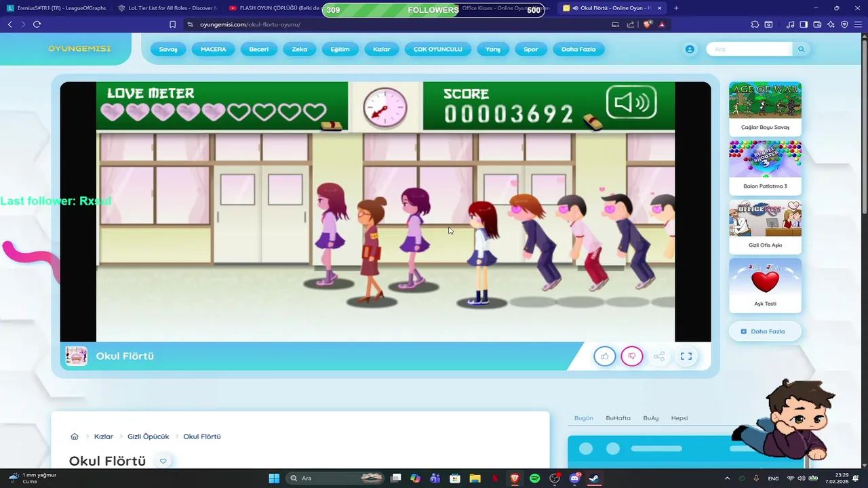Open Discord from the taskbar
This screenshot has width=868, height=488.
(x=574, y=479)
